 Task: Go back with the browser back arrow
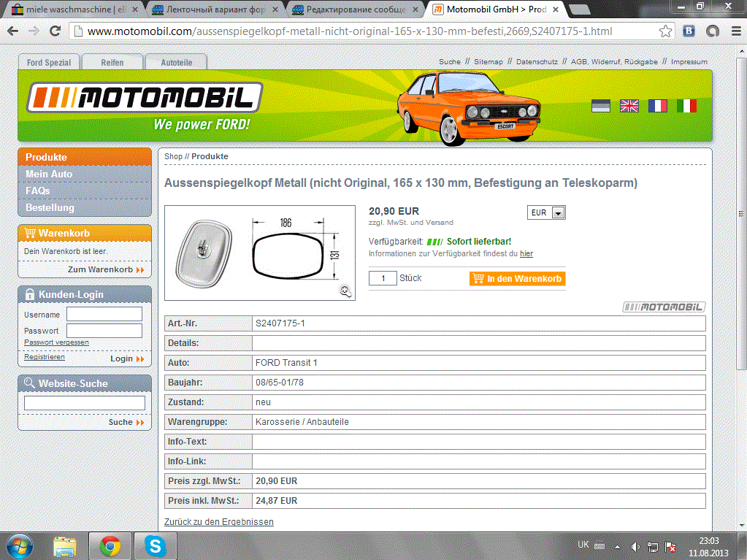pyautogui.click(x=13, y=31)
